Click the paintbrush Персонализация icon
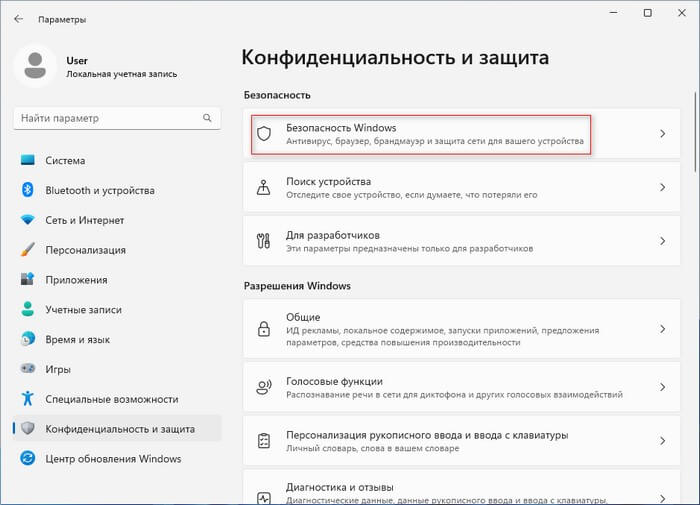Image resolution: width=700 pixels, height=505 pixels. pos(28,250)
